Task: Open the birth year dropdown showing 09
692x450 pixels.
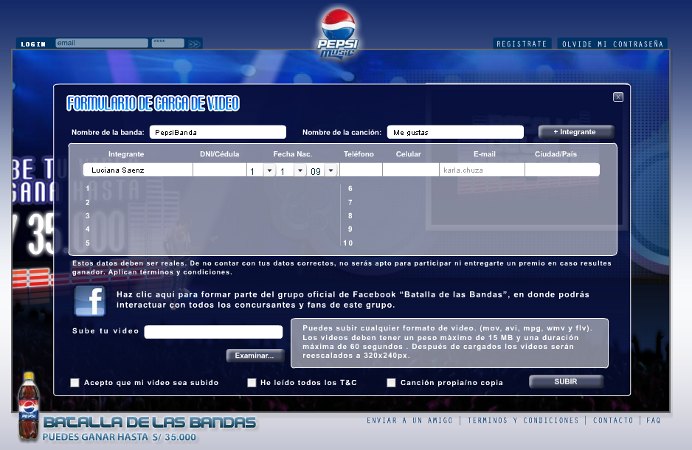Action: tap(331, 170)
